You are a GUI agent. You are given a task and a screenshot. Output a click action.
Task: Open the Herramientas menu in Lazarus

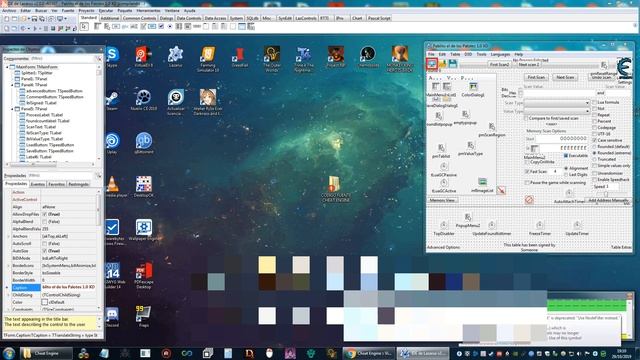148,11
